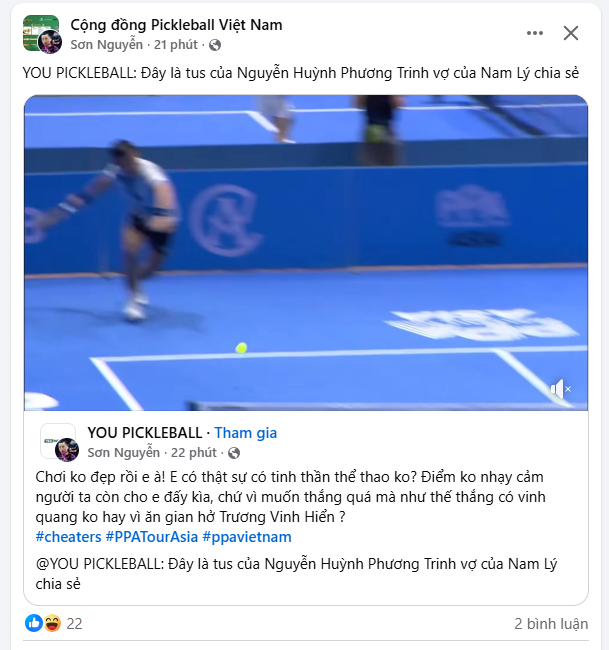The height and width of the screenshot is (650, 609).
Task: Open the YOU PICKLEBALL group name link
Action: 145,433
